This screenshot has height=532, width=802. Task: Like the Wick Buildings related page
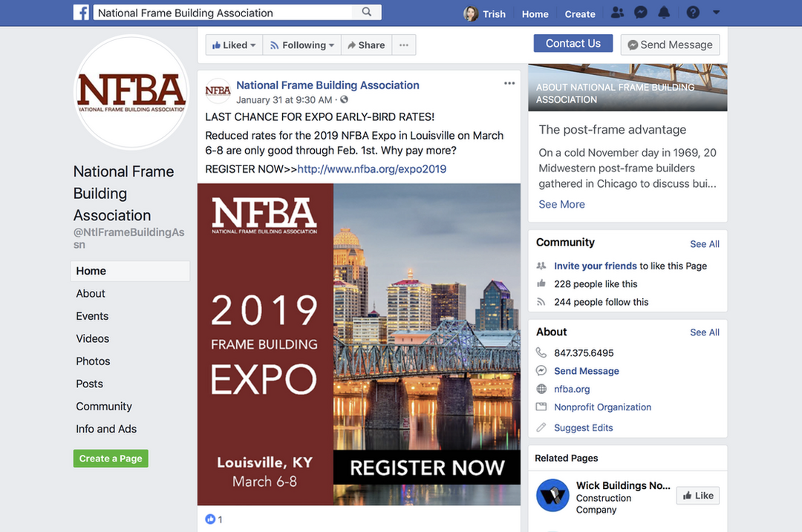coord(697,496)
